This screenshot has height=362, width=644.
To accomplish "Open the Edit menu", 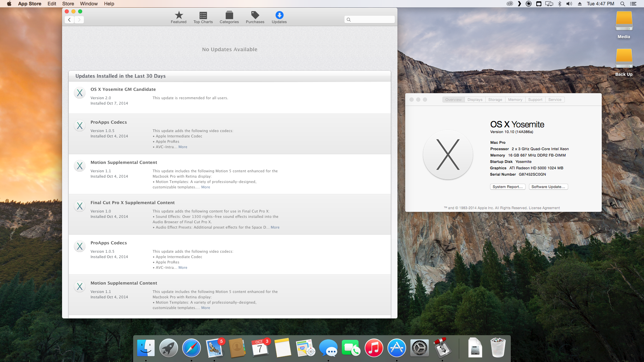I will 52,4.
